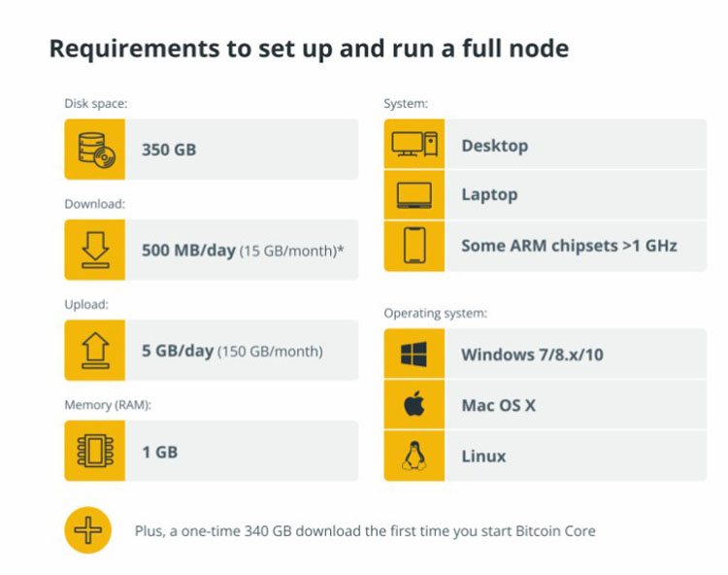Select the 500 MB/day download row
The width and height of the screenshot is (728, 575).
click(212, 250)
